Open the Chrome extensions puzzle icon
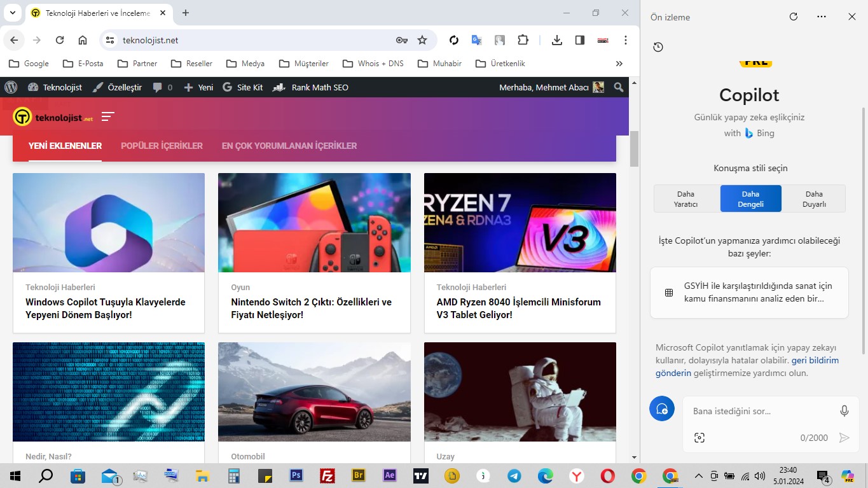The height and width of the screenshot is (488, 868). 523,39
